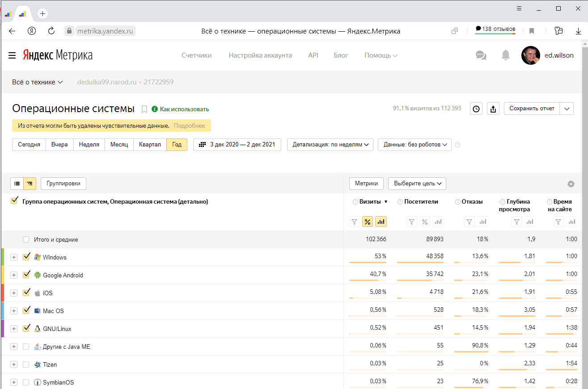Image resolution: width=588 pixels, height=389 pixels.
Task: Click the export report icon
Action: click(493, 109)
